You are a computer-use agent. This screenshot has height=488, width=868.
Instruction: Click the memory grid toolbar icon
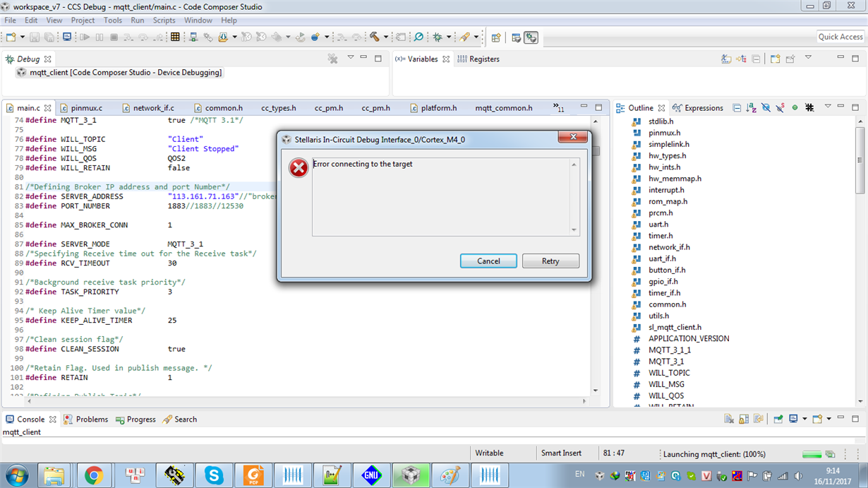[x=175, y=37]
